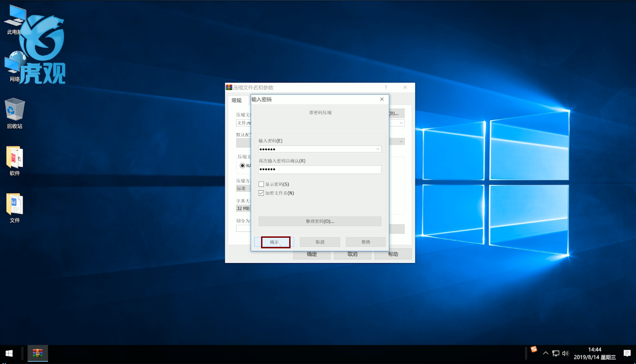
Task: Switch to the 常规 tab
Action: point(237,100)
